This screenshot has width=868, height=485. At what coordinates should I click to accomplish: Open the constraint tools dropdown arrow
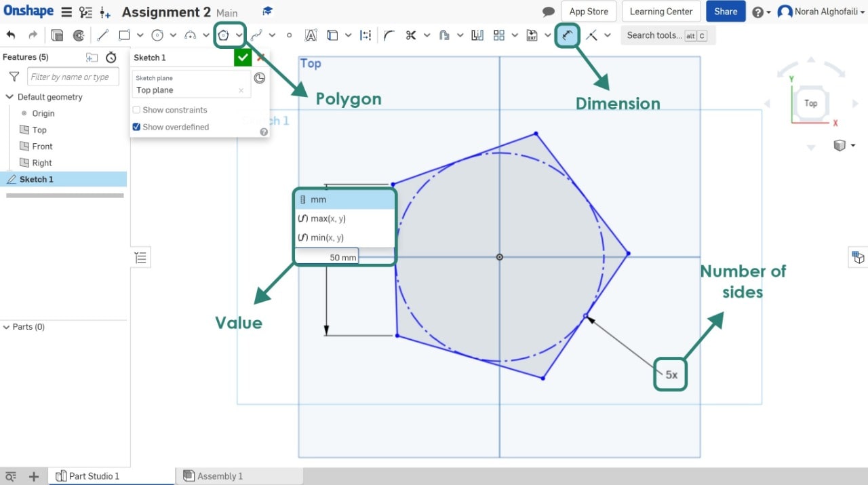point(608,35)
